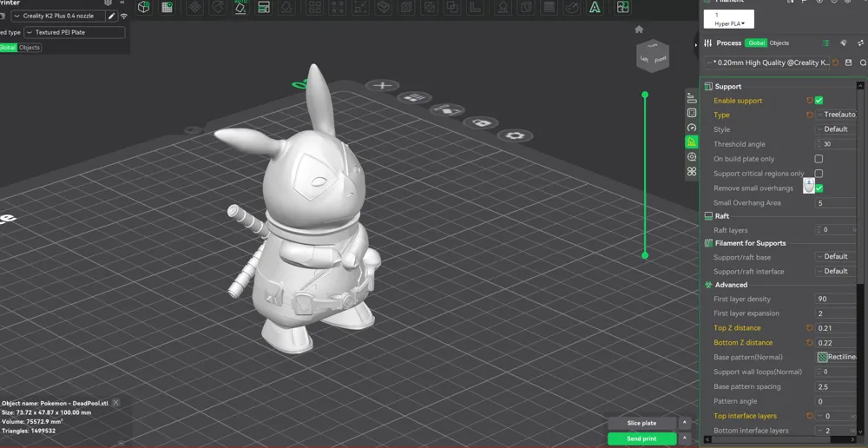
Task: Open the Strength settings side tab icon
Action: (692, 113)
